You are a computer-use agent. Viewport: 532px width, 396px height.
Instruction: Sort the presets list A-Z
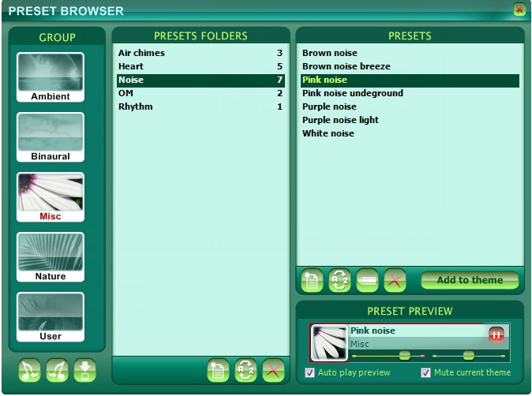339,280
